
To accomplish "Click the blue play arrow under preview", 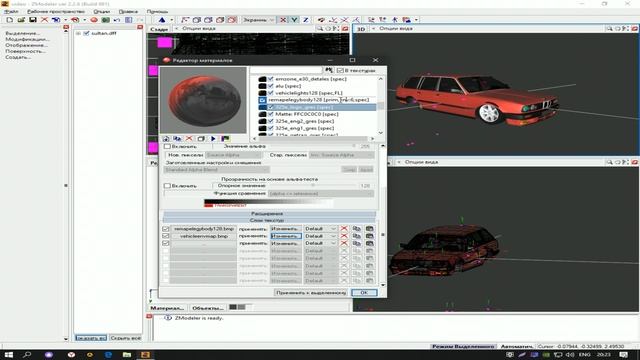I will point(213,139).
